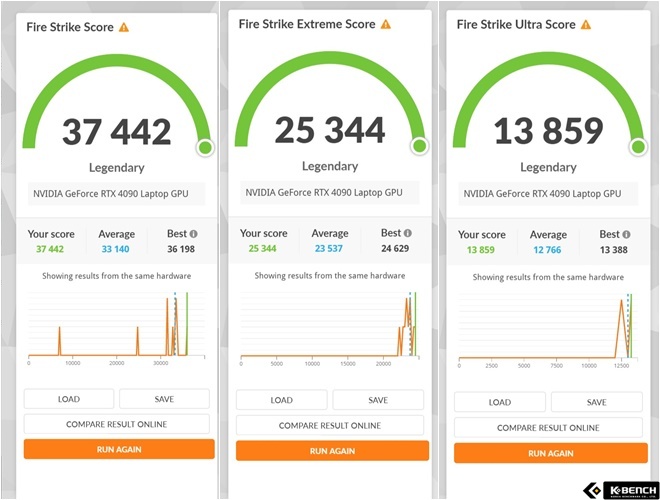
Task: Click GPU name field under Fire Strike Score
Action: (117, 194)
